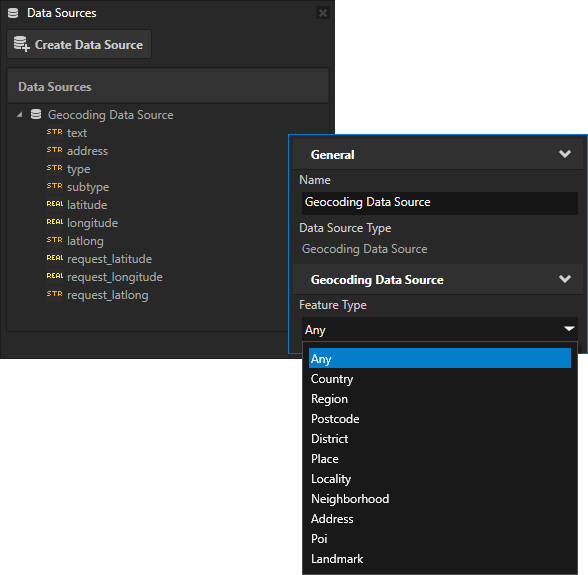Viewport: 588px width, 575px height.
Task: Click STR type icon beside subtype
Action: click(x=54, y=186)
